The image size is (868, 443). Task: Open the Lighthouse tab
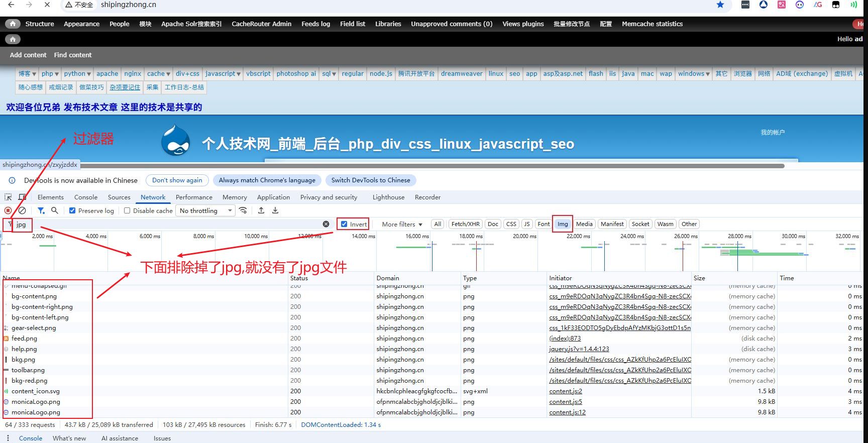click(388, 197)
